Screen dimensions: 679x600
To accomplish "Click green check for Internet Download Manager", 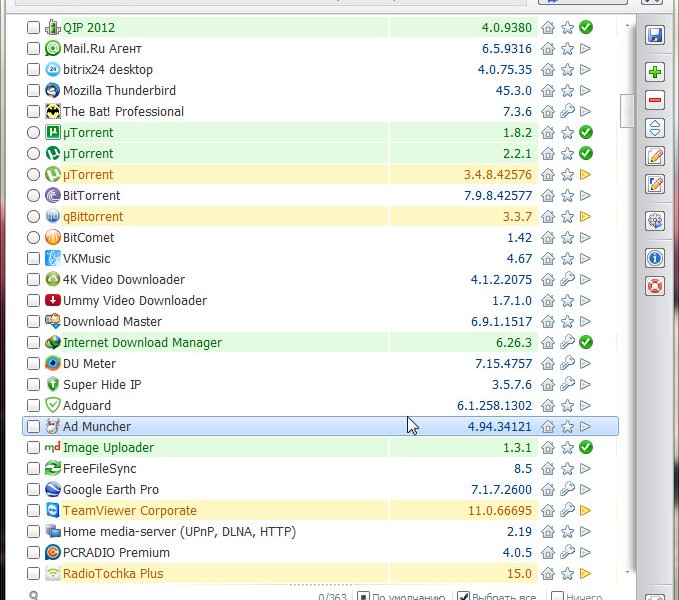I will pos(586,342).
